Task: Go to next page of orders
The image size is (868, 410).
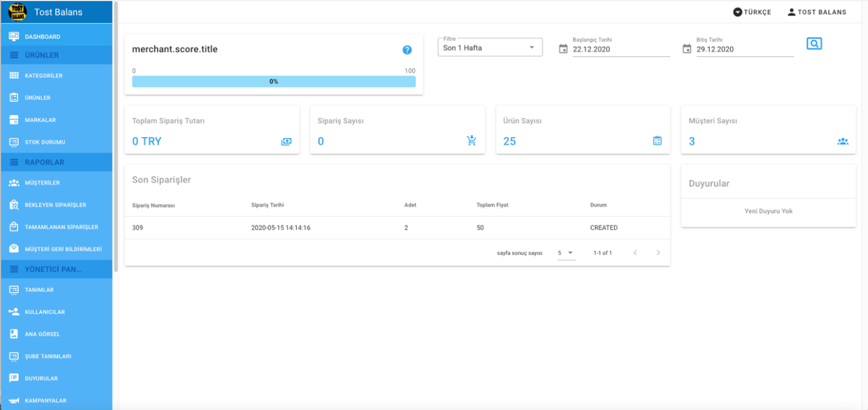Action: 658,253
